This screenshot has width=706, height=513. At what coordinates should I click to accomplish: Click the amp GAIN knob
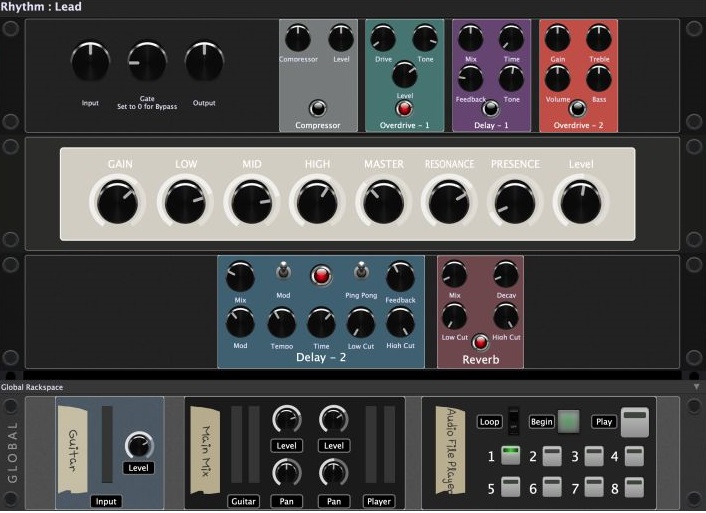[117, 203]
